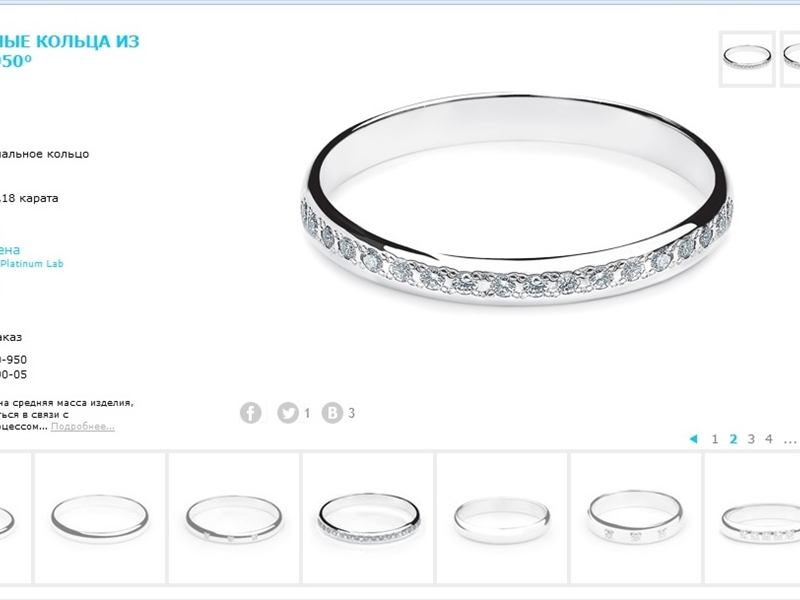Click the Подробнее... link
The width and height of the screenshot is (800, 600).
[83, 427]
